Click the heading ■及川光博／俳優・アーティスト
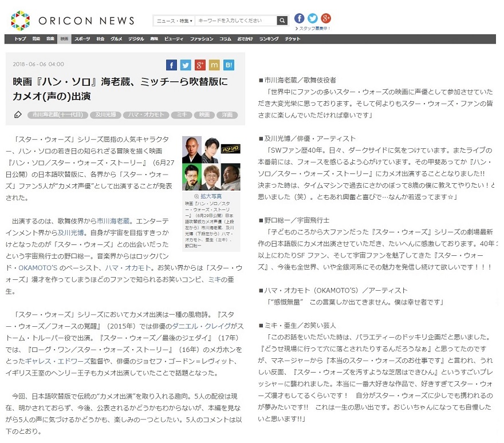The width and height of the screenshot is (504, 443). tap(308, 139)
